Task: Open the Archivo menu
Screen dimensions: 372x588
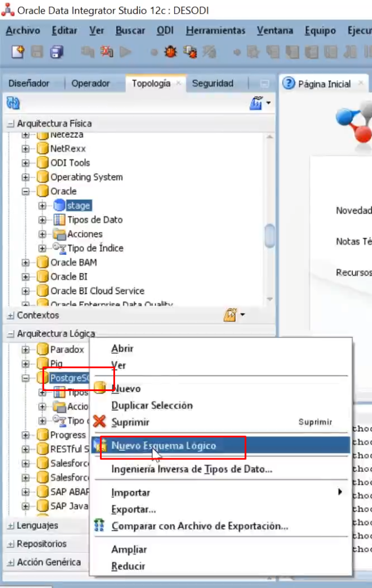Action: tap(23, 30)
